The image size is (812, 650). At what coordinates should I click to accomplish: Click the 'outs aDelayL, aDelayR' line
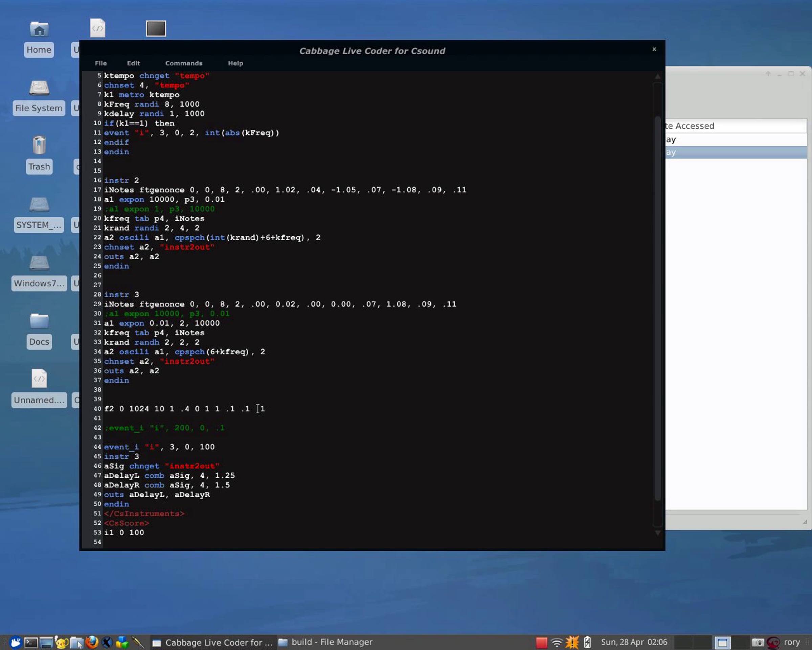click(x=157, y=495)
